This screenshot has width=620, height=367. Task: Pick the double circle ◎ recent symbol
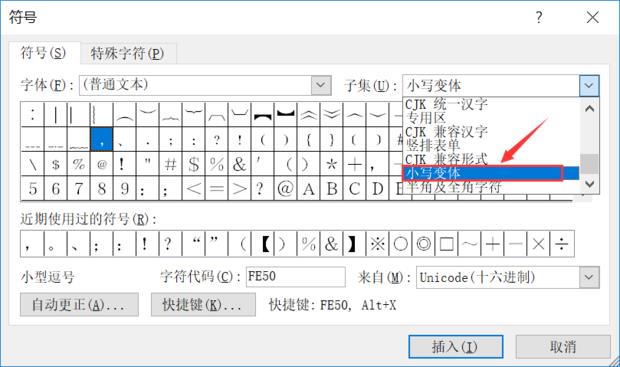pos(423,244)
